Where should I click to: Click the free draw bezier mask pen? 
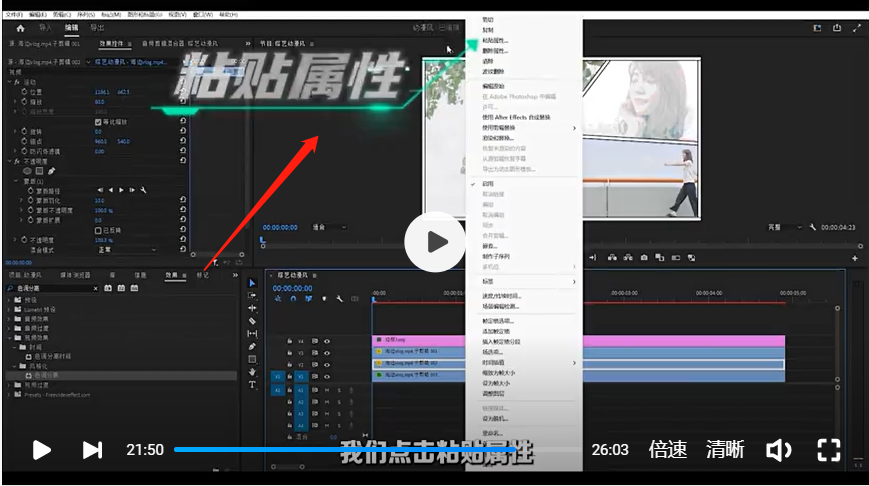tap(52, 171)
